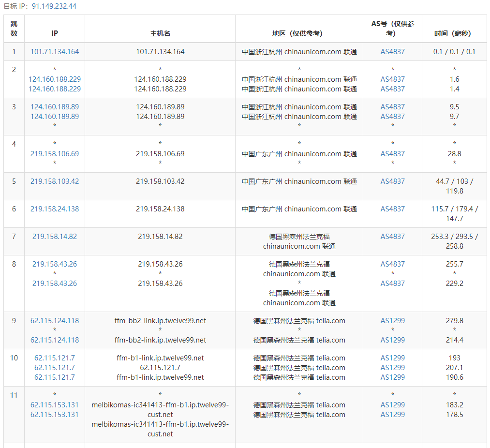Open hop 1 IP link 101.71.134.164
490x448 pixels.
[x=55, y=52]
